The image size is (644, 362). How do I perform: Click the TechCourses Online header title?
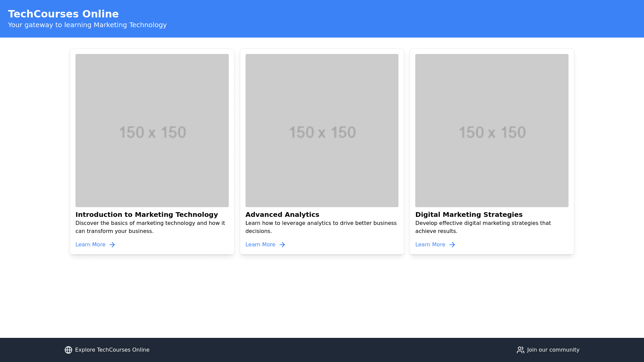63,14
